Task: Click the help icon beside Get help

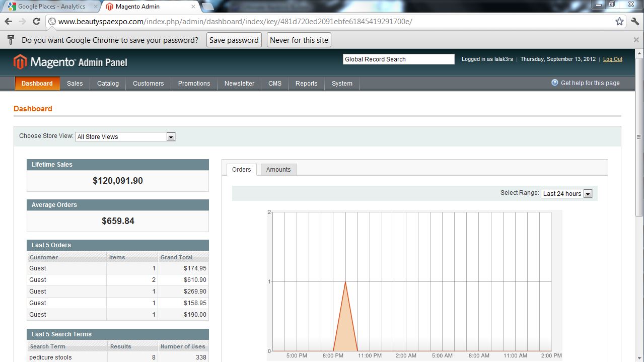Action: [x=555, y=83]
